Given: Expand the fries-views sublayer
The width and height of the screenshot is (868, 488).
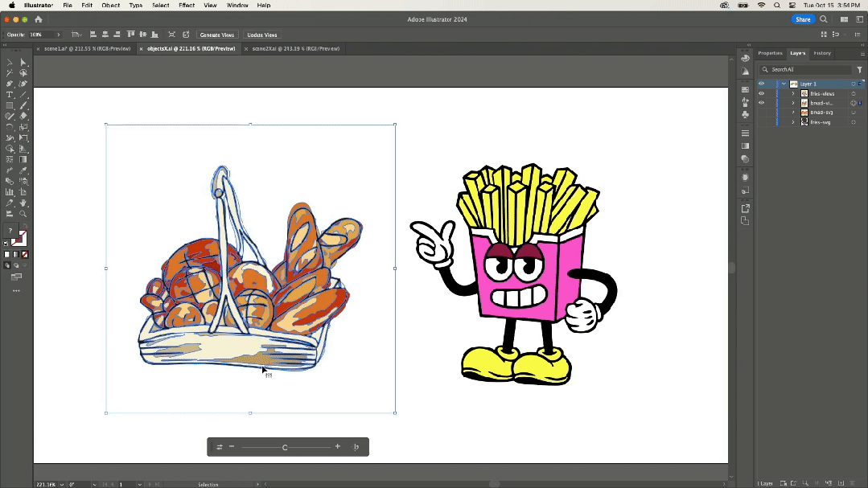Looking at the screenshot, I should 792,93.
